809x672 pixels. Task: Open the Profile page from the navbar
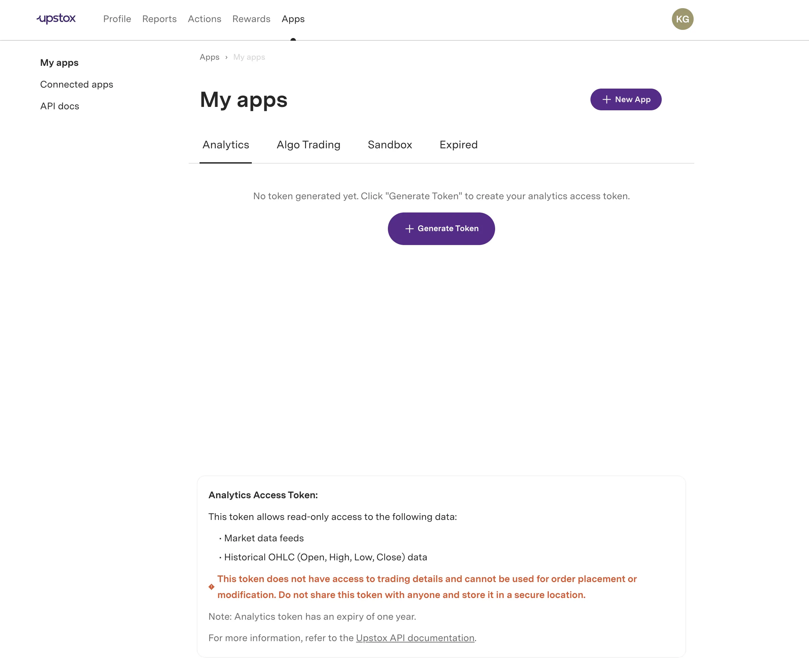click(x=117, y=19)
